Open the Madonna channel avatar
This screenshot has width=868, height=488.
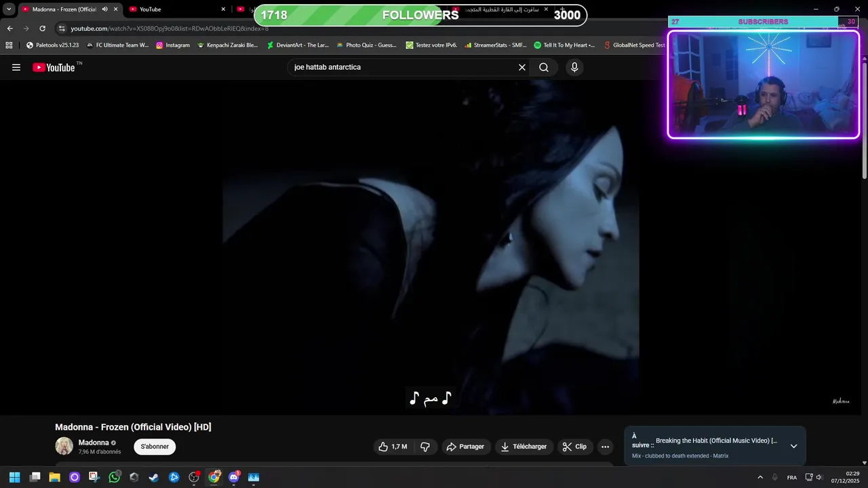pyautogui.click(x=64, y=446)
